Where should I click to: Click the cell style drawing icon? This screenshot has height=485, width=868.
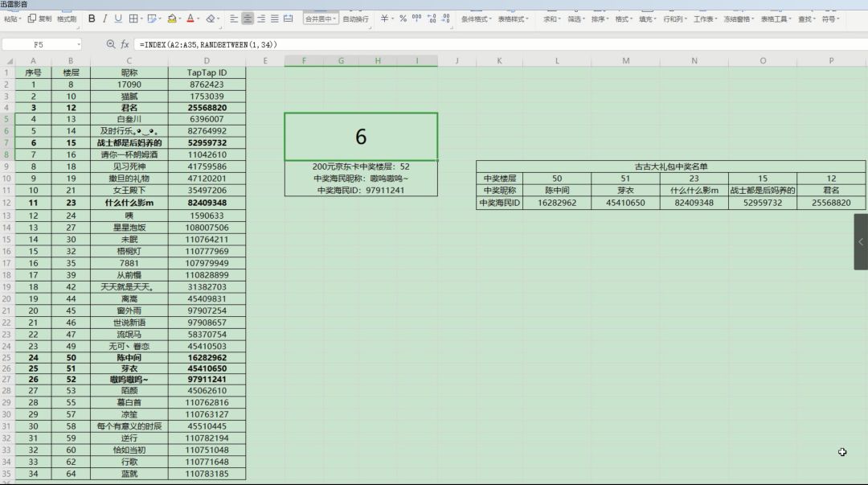(x=152, y=18)
